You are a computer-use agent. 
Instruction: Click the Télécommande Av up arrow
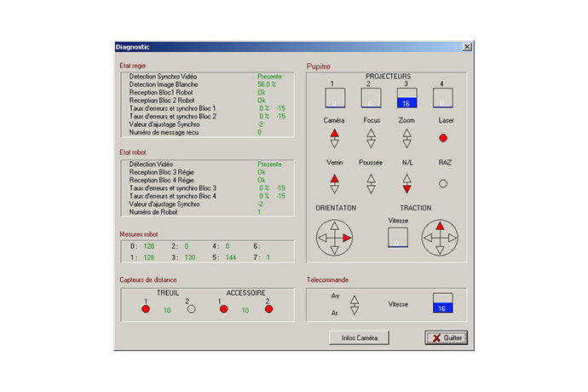coord(355,298)
